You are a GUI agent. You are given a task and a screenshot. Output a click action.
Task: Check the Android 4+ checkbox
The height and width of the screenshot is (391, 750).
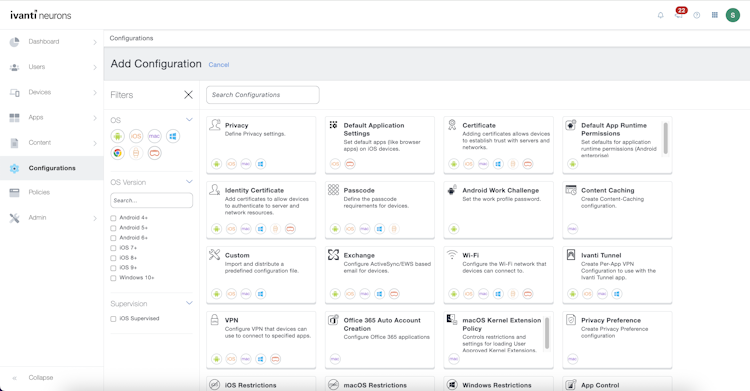coord(113,218)
